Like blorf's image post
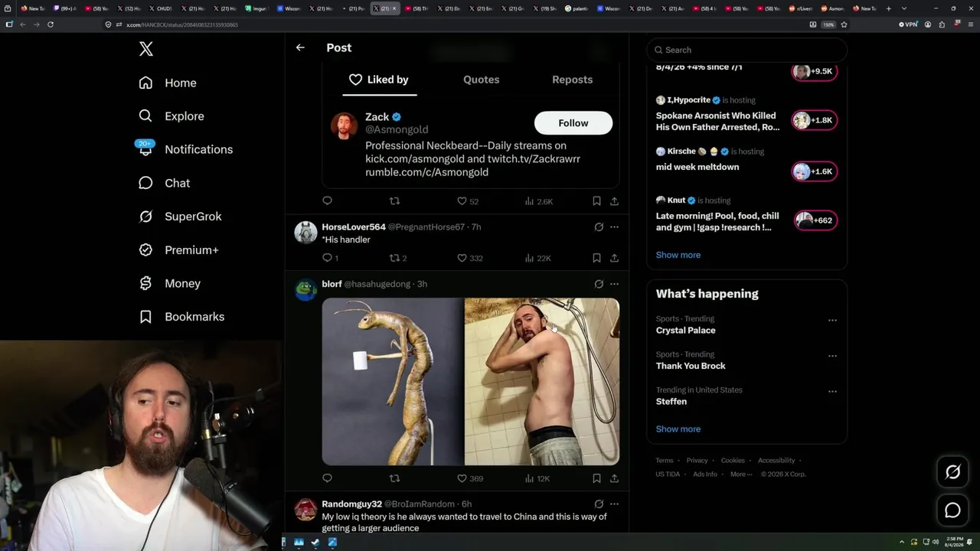980x551 pixels. pyautogui.click(x=462, y=478)
